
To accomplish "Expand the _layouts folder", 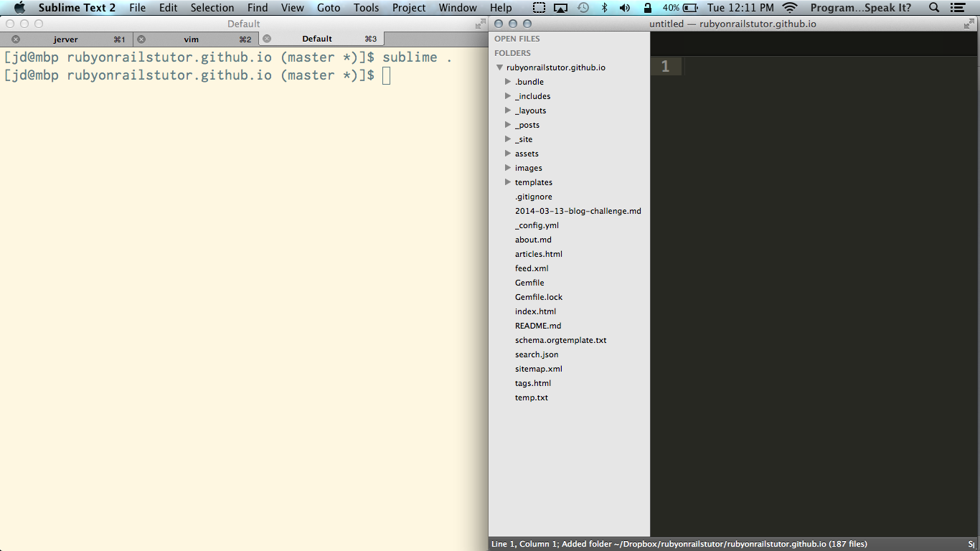I will click(508, 110).
